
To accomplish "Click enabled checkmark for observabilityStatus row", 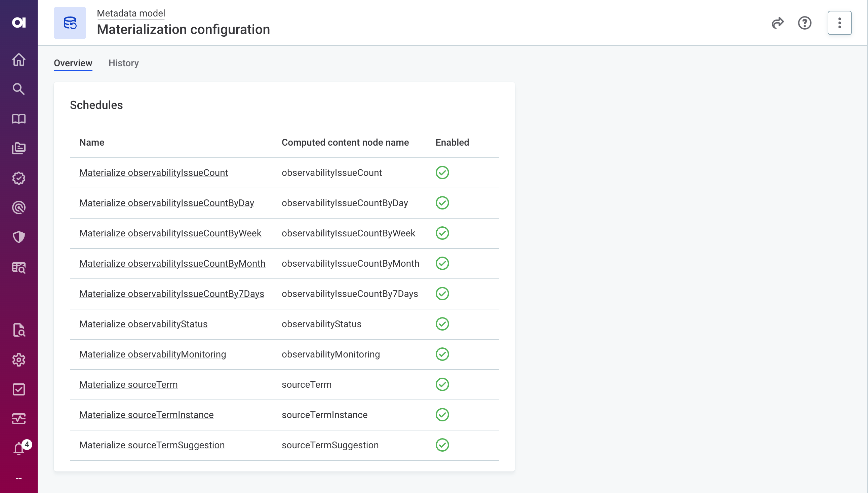I will [442, 324].
